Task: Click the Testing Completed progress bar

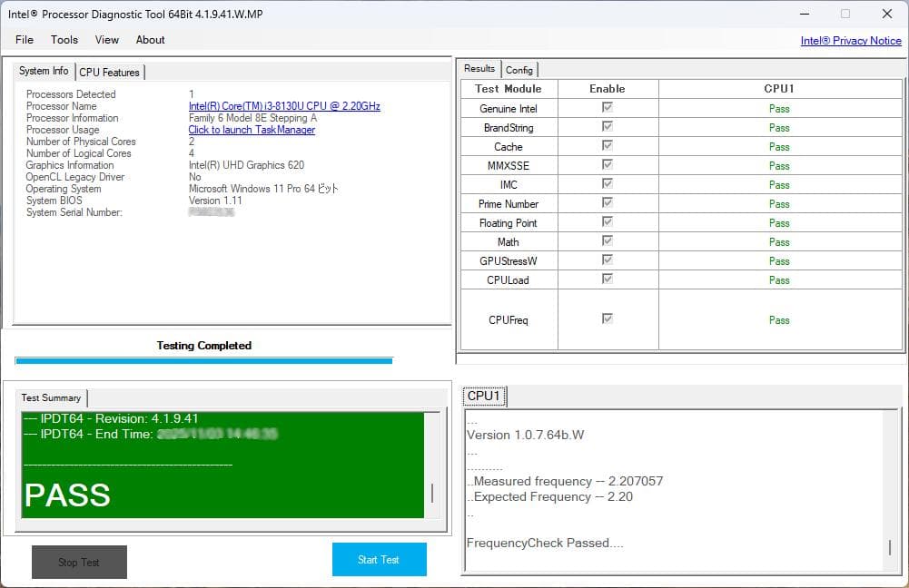Action: [203, 359]
